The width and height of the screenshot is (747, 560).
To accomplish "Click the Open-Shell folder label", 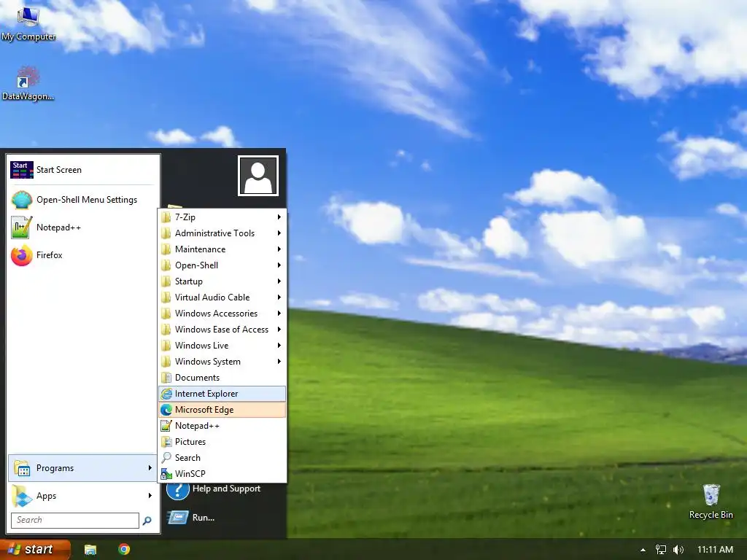I will click(x=196, y=265).
